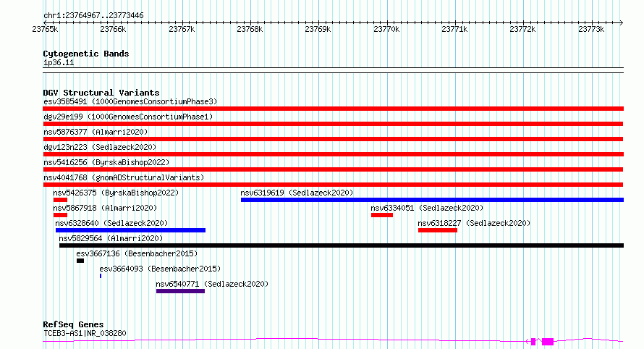The height and width of the screenshot is (349, 644).
Task: Click the red bar under dgv29e199
Action: [333, 124]
